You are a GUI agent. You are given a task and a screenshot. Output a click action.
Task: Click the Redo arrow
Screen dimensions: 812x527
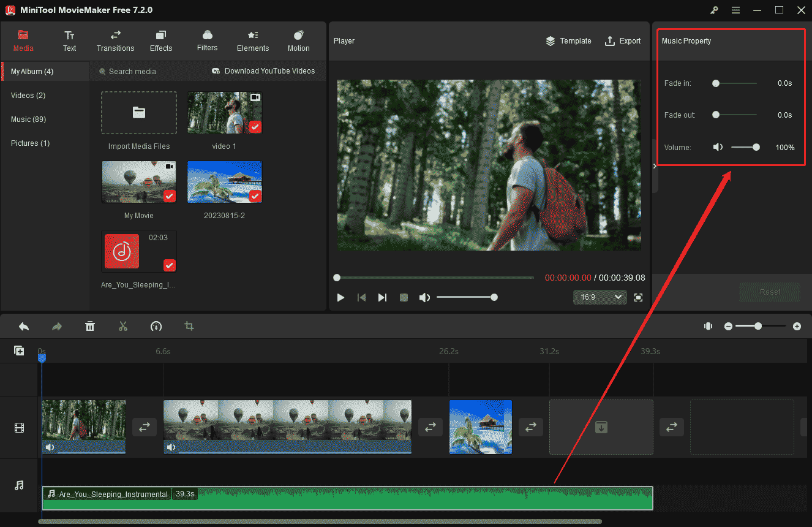pyautogui.click(x=57, y=327)
